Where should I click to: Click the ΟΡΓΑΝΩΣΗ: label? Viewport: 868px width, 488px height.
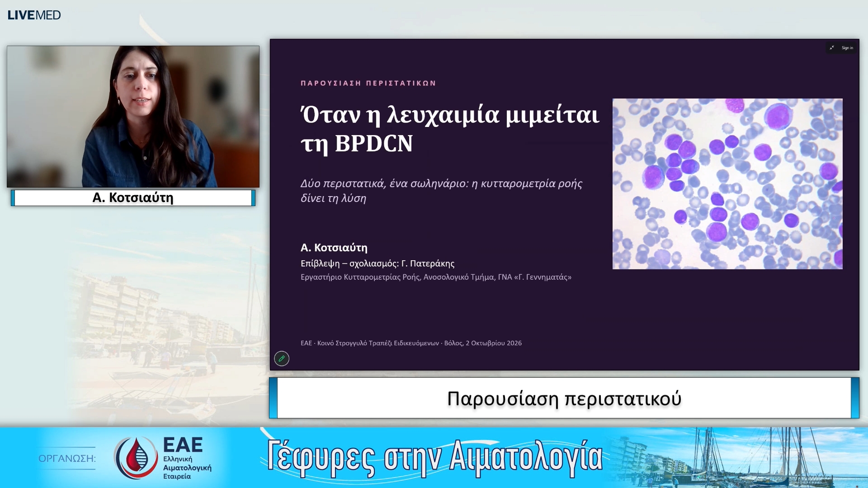click(67, 458)
